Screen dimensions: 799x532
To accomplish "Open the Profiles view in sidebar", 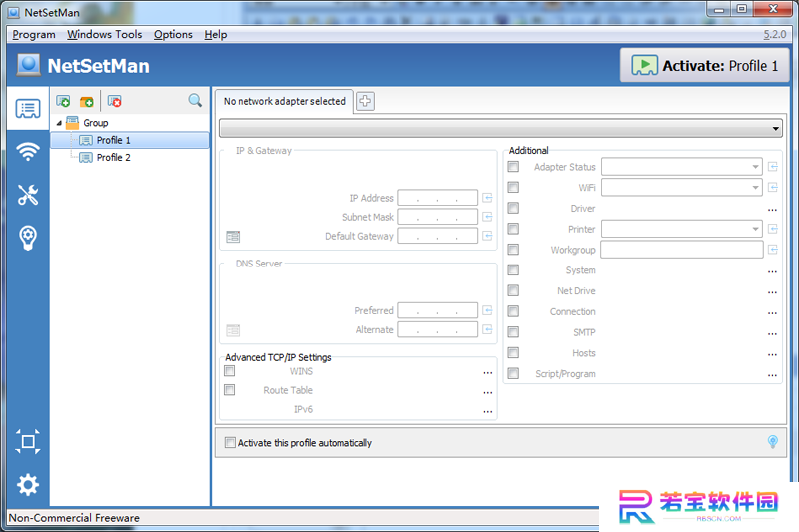I will tap(28, 109).
